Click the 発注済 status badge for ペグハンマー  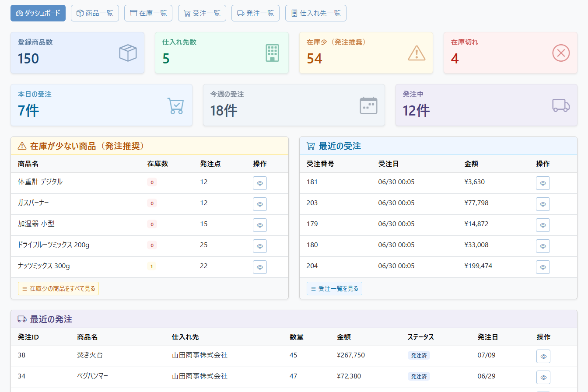419,376
